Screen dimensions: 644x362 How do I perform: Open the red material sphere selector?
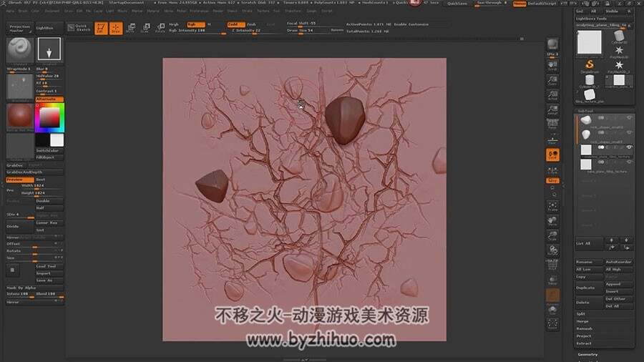(x=20, y=116)
